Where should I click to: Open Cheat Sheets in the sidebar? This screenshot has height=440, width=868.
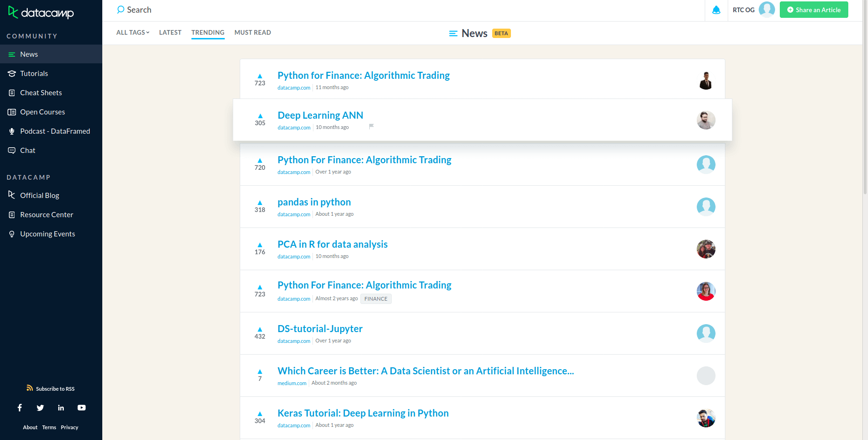(51, 92)
